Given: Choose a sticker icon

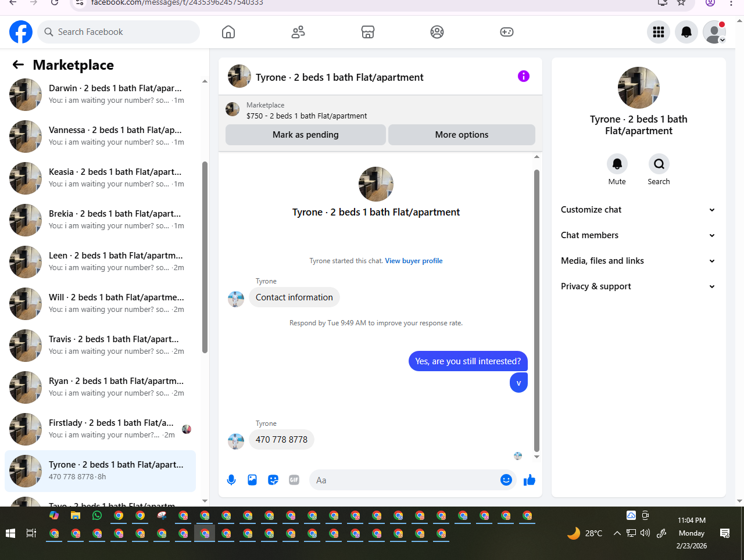Looking at the screenshot, I should [x=273, y=480].
